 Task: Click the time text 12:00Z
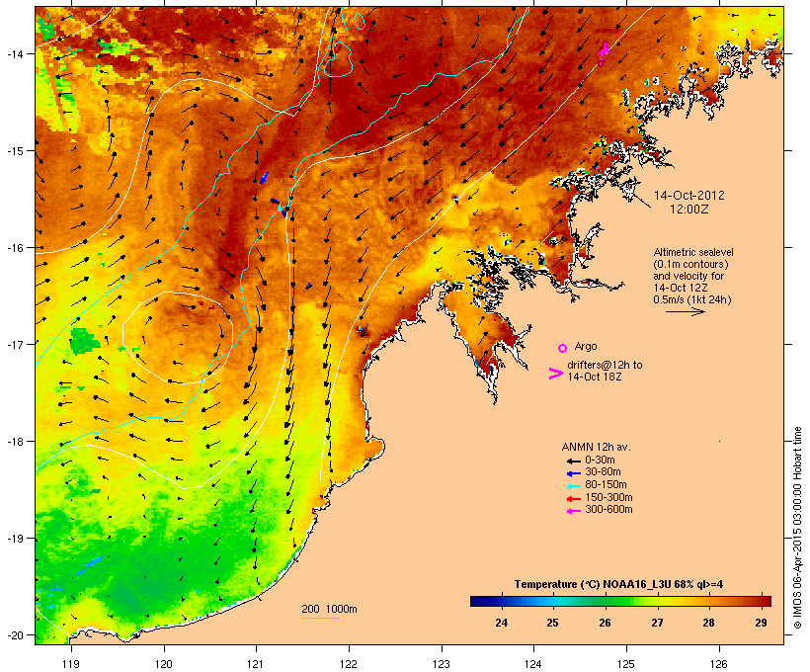click(689, 210)
